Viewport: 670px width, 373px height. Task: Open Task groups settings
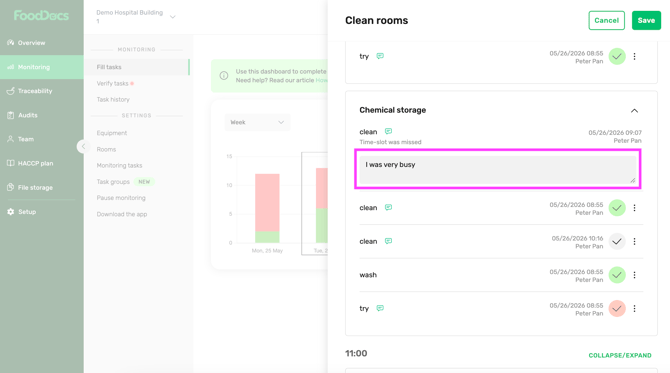(113, 182)
